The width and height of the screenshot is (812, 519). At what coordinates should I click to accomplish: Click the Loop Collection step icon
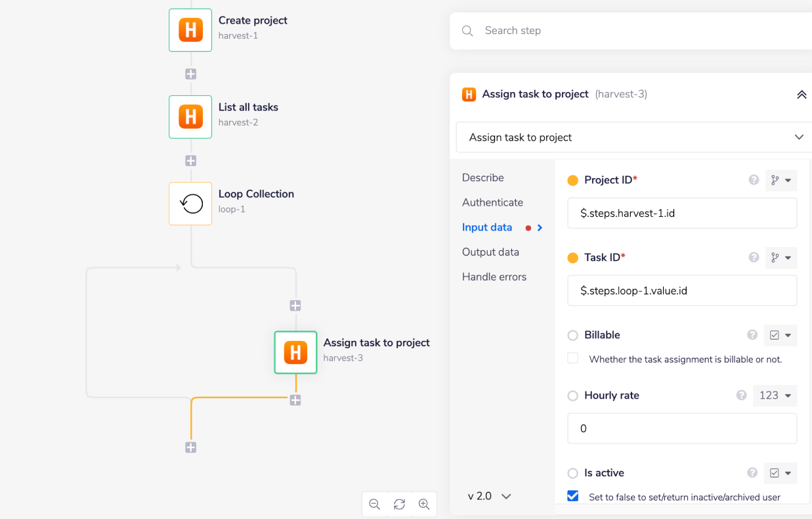point(190,204)
